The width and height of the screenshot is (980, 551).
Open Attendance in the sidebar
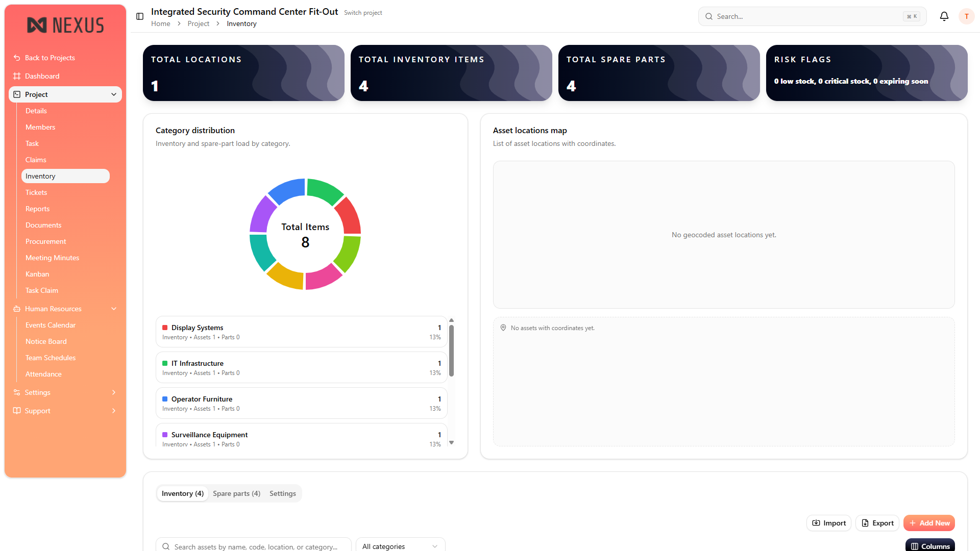(43, 374)
